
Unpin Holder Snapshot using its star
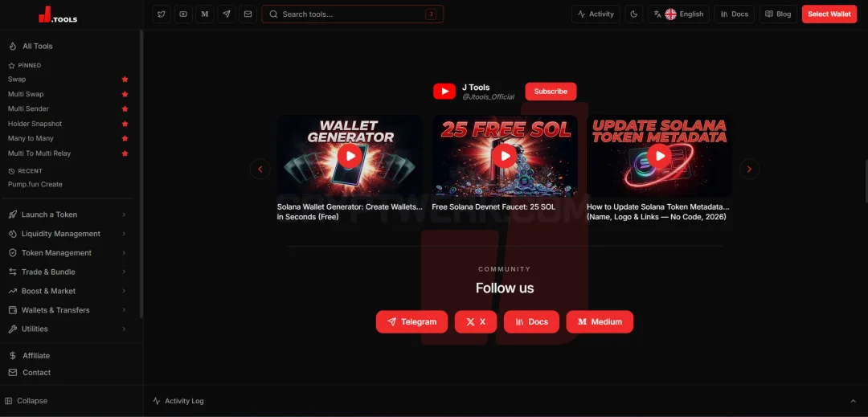coord(125,124)
